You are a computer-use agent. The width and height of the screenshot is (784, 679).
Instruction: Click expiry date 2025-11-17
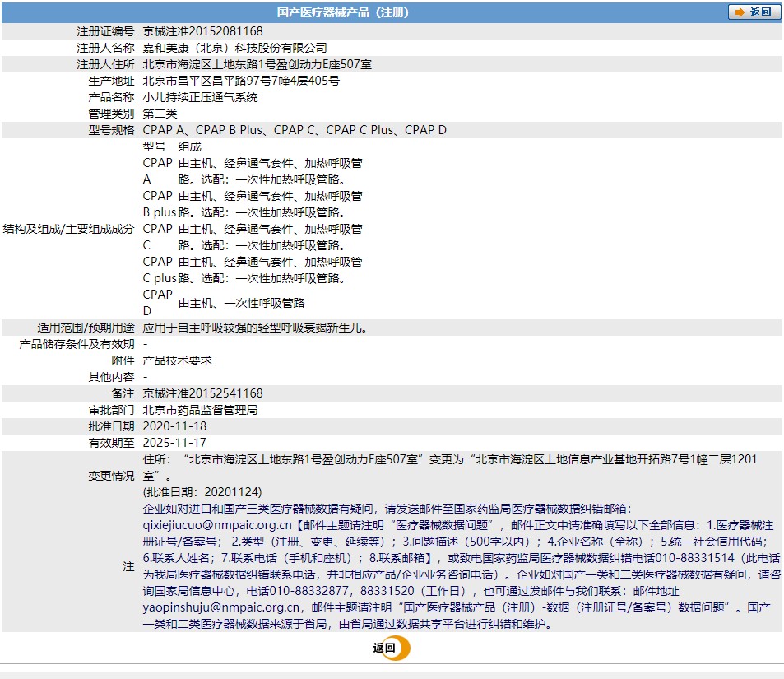[x=174, y=443]
